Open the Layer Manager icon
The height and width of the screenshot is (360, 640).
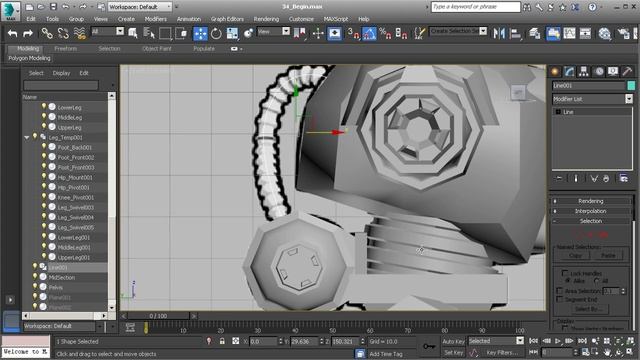[x=534, y=33]
